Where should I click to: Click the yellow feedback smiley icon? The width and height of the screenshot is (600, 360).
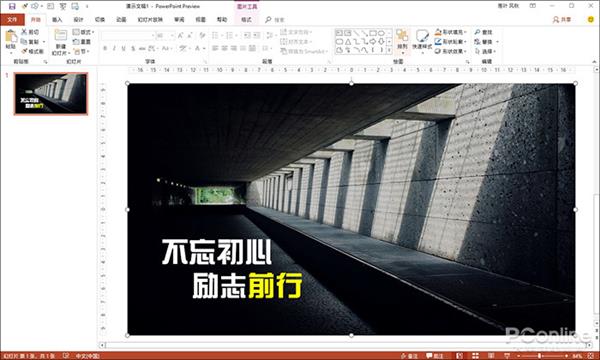[591, 19]
